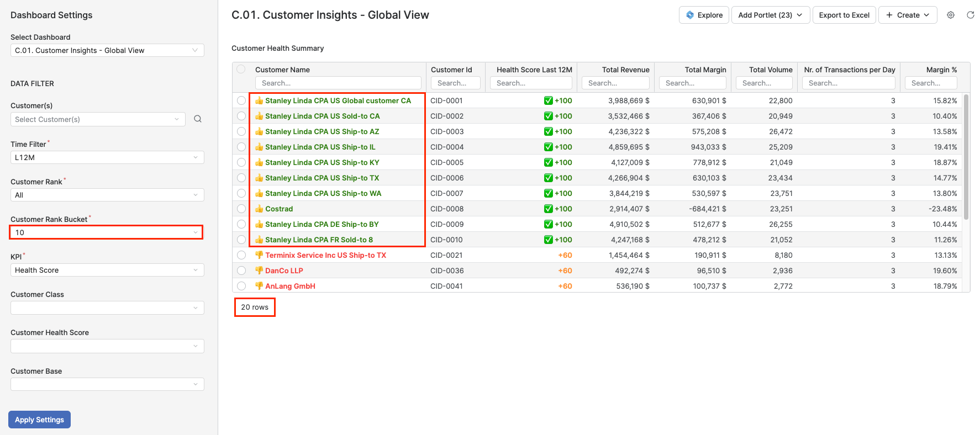Click plus icon on Create button
The width and height of the screenshot is (980, 435).
tap(889, 15)
